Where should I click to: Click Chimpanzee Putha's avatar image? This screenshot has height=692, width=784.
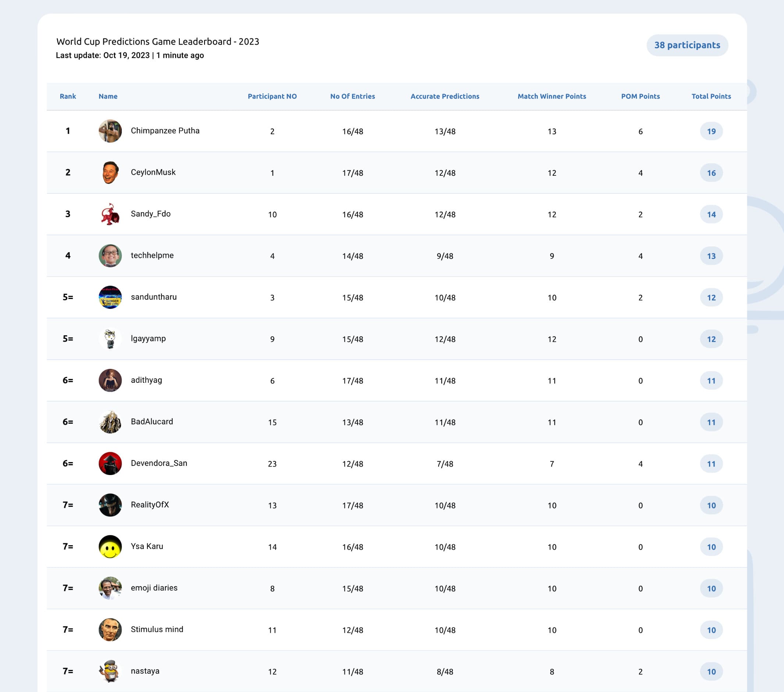pos(110,131)
